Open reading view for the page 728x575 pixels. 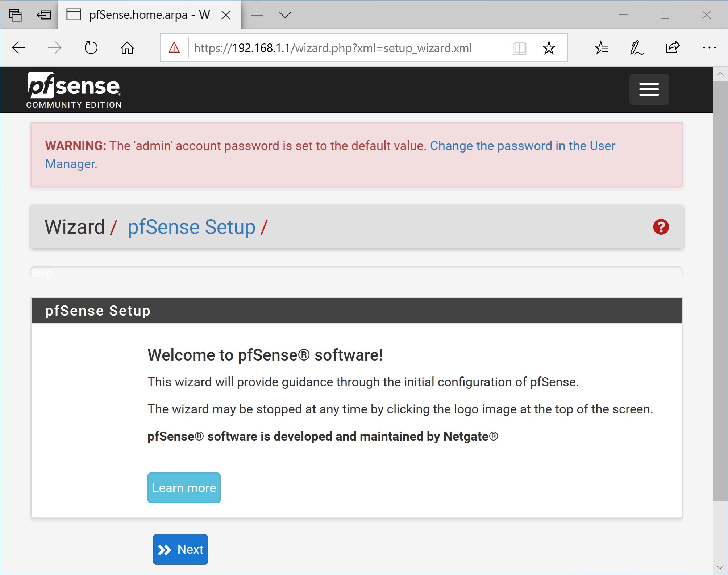[520, 47]
